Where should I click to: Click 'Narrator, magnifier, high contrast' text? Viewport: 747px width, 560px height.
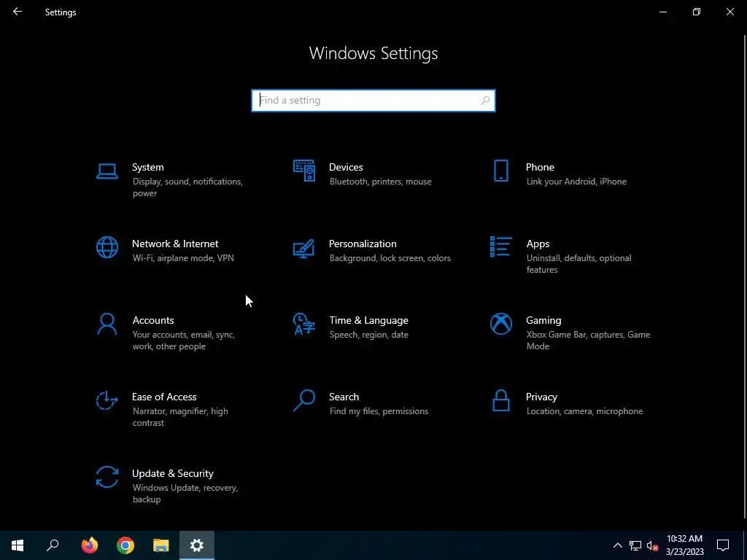180,417
